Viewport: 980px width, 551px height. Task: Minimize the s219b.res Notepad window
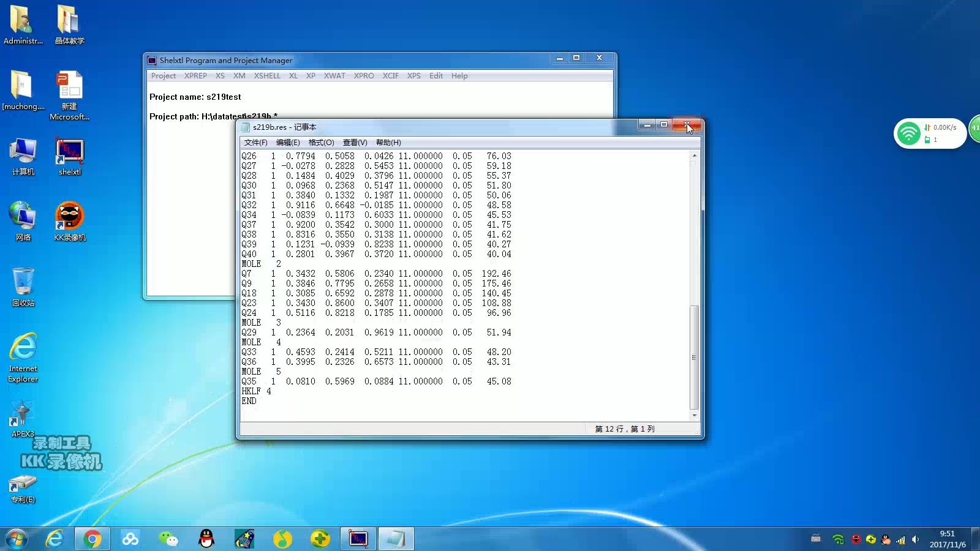tap(647, 125)
